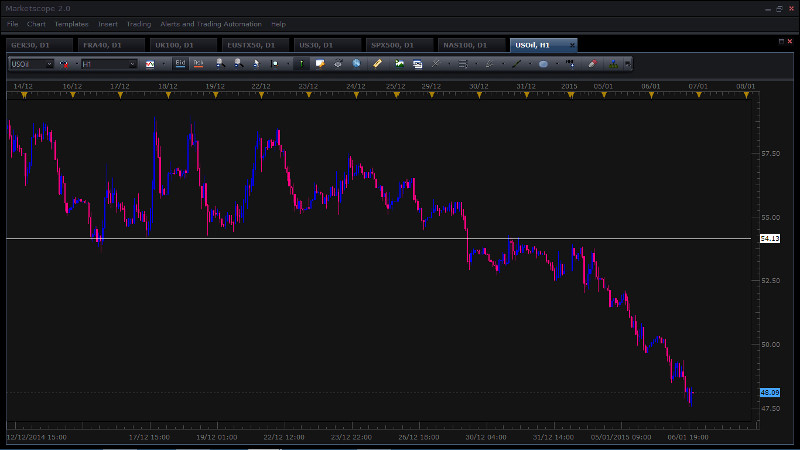Click the 57.50 price axis label

click(x=770, y=154)
